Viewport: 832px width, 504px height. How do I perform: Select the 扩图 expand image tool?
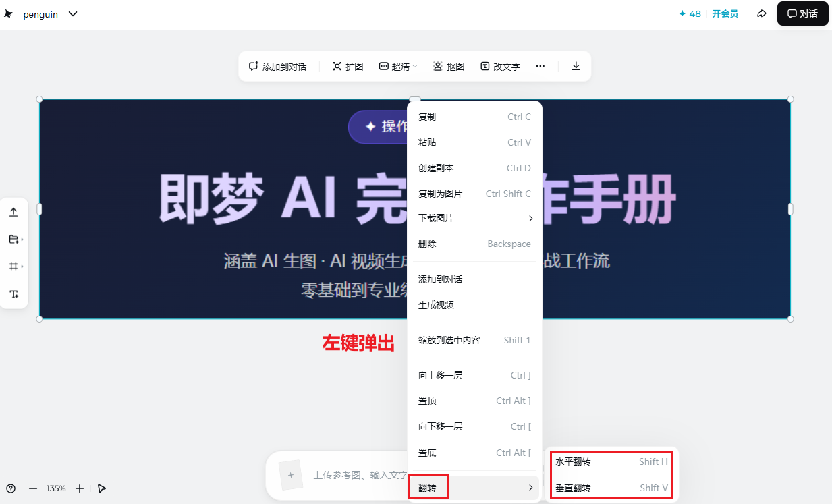click(x=348, y=66)
